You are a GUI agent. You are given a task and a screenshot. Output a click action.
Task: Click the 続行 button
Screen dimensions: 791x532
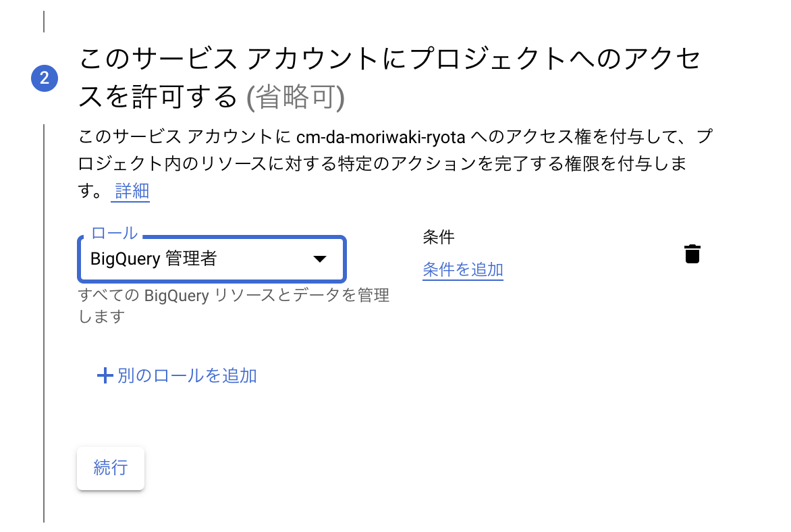[110, 468]
